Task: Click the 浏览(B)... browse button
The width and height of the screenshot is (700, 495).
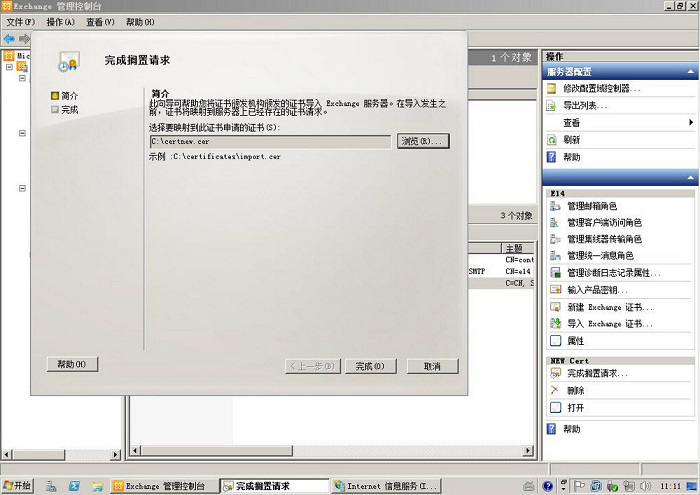Action: (x=423, y=142)
